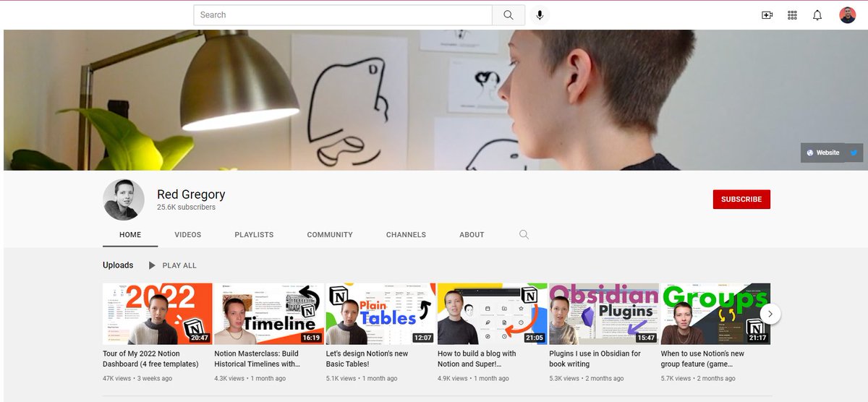868x402 pixels.
Task: Click the Red Gregory channel name
Action: click(x=191, y=194)
